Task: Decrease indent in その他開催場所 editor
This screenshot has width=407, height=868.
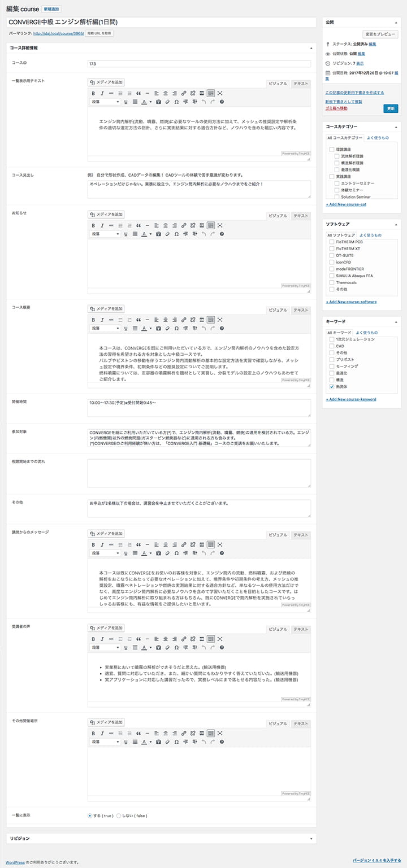Action: click(x=185, y=742)
